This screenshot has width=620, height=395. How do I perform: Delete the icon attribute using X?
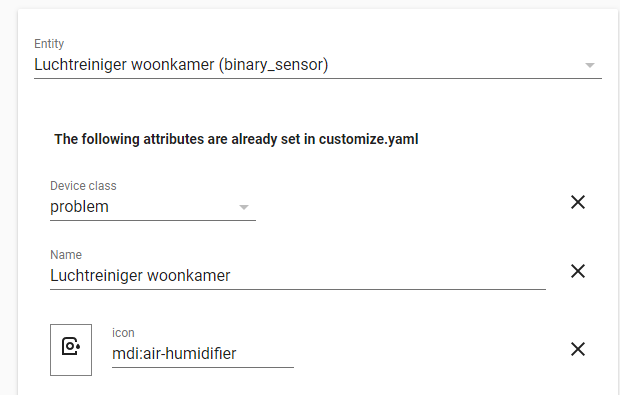[578, 349]
